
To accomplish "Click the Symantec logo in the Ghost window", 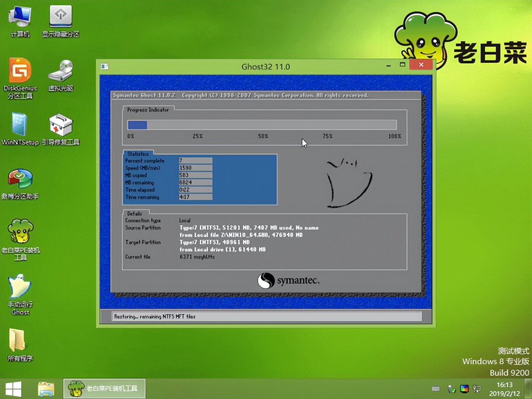I will (288, 281).
